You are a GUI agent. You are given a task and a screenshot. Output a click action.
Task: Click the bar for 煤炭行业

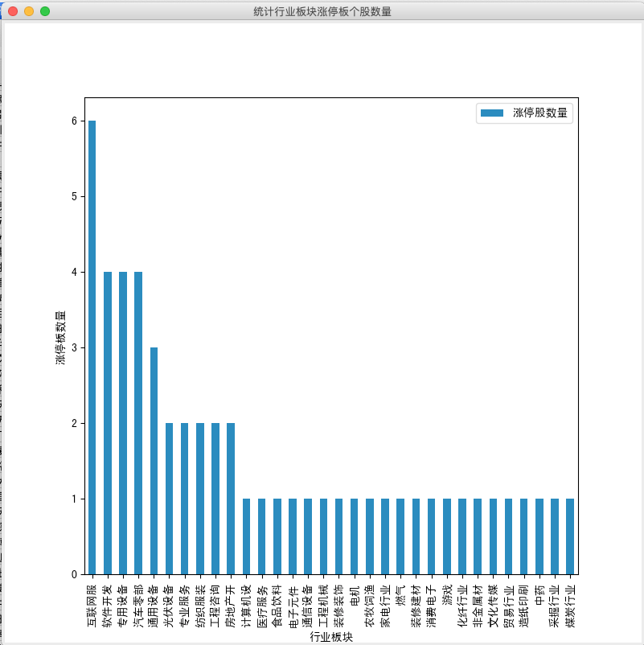click(570, 536)
